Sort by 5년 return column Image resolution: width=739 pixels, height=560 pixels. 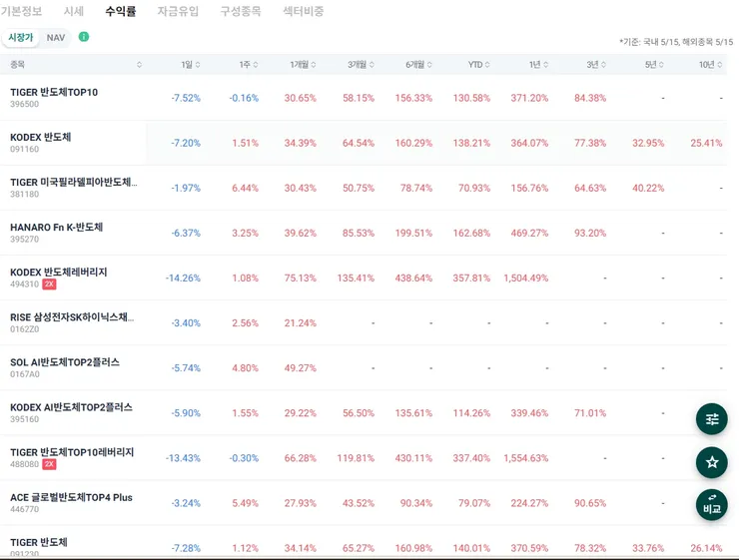[x=654, y=65]
